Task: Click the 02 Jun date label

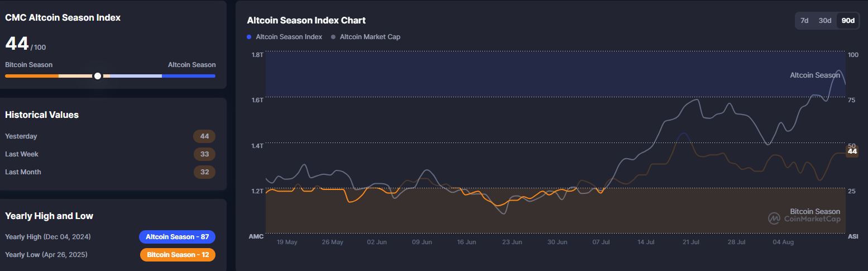Action: pyautogui.click(x=377, y=243)
